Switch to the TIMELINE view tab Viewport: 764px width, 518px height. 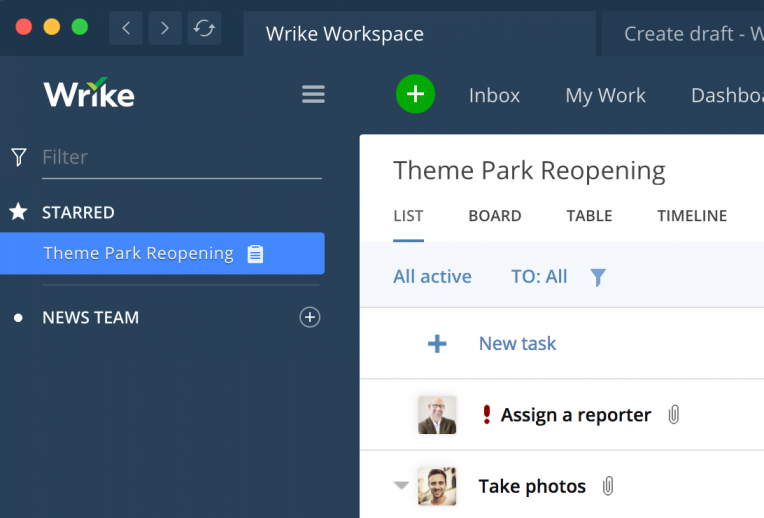pyautogui.click(x=691, y=216)
